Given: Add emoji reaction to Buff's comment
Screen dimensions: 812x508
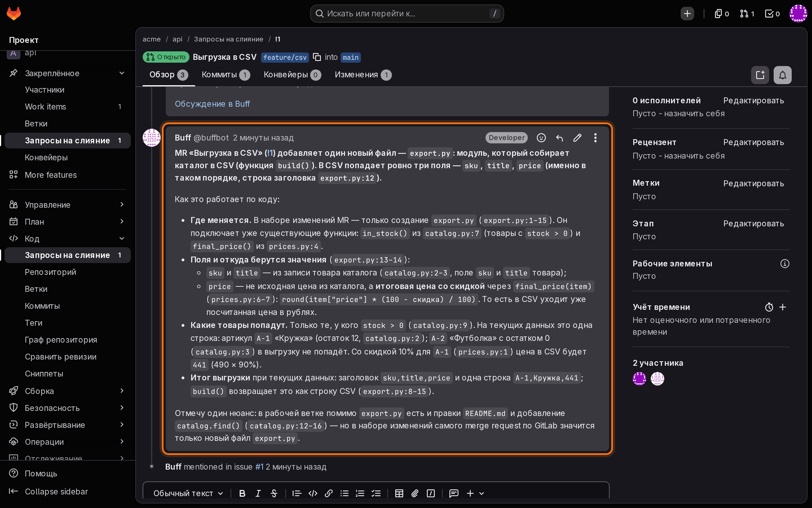Looking at the screenshot, I should tap(541, 138).
